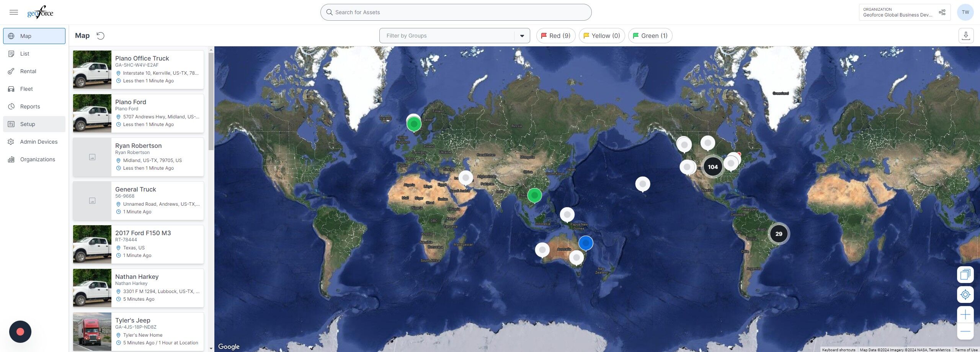Click the asset list scroll up arrow
Screen dimensions: 980x352
click(211, 50)
